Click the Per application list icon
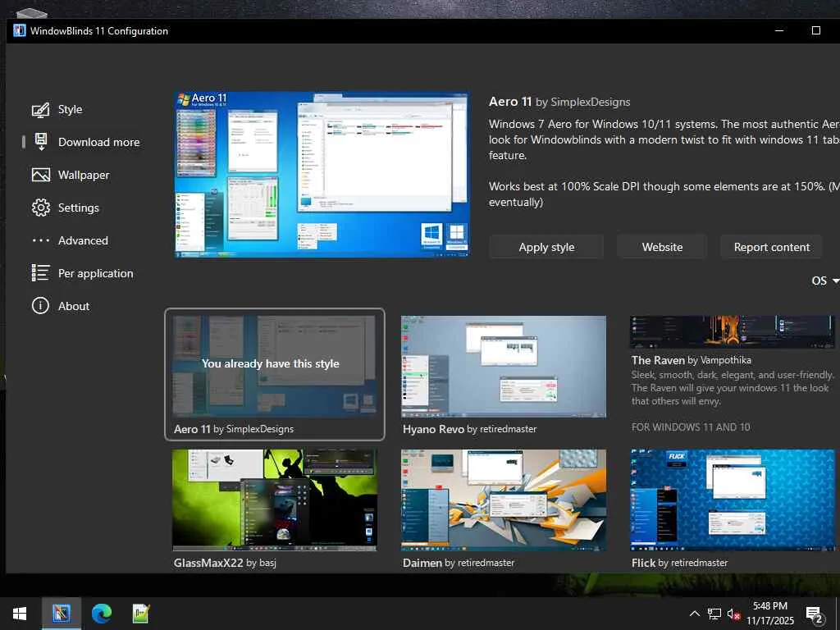 tap(41, 273)
